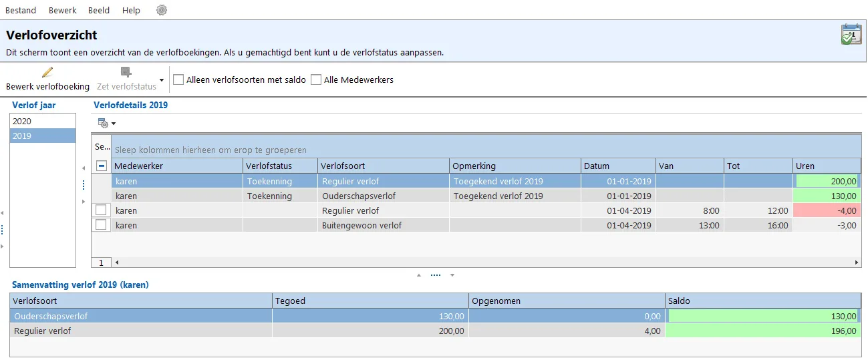The image size is (868, 360).
Task: Collapse year panel using left splitter arrow
Action: point(84,168)
